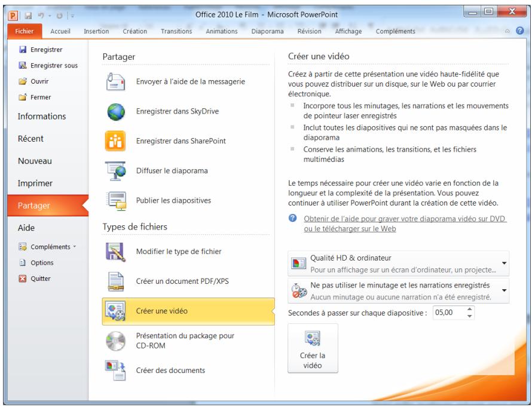Click the Quitter label in sidebar
Image resolution: width=532 pixels, height=407 pixels.
click(41, 279)
